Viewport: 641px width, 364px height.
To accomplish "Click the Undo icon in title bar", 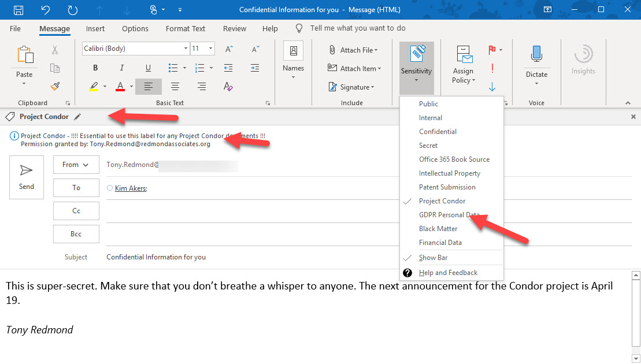I will [x=46, y=10].
